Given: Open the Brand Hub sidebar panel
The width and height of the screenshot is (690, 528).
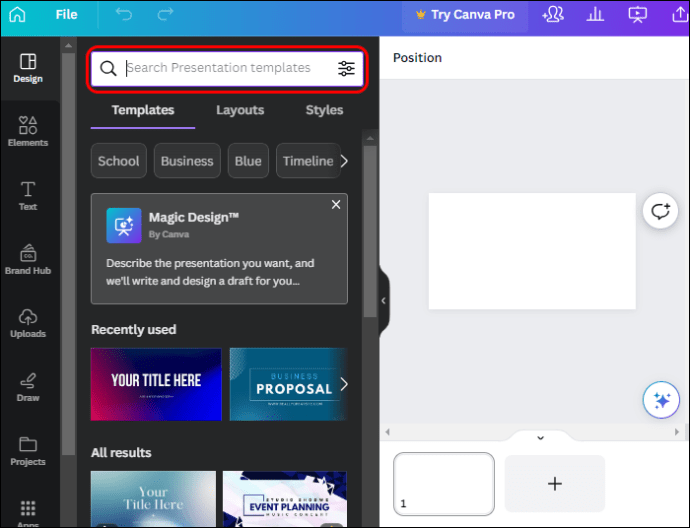Looking at the screenshot, I should point(28,260).
